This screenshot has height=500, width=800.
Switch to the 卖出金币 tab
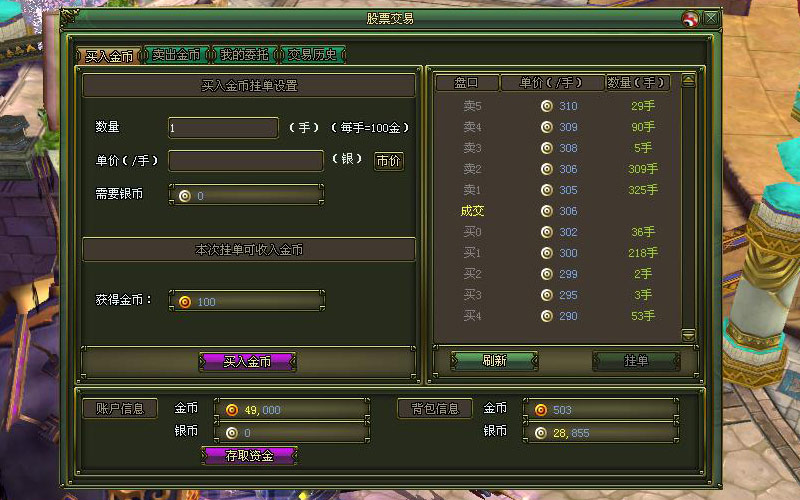(176, 55)
